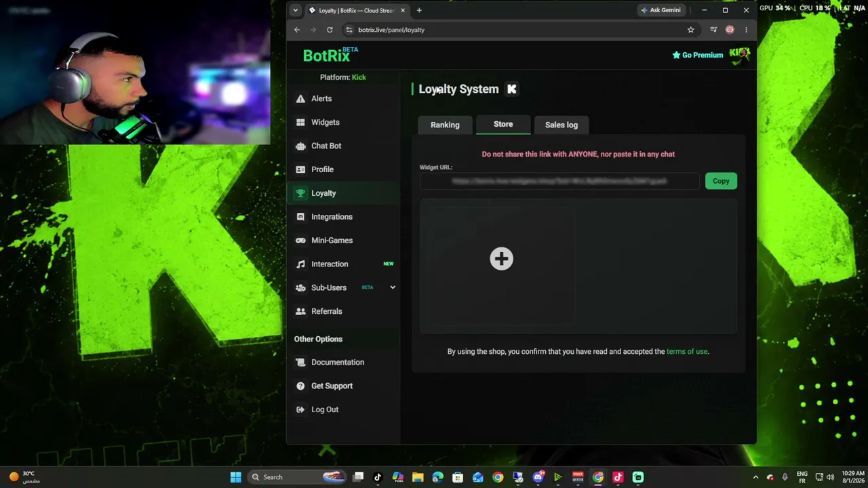Click the Windows taskbar Search box
The width and height of the screenshot is (868, 488).
click(296, 477)
